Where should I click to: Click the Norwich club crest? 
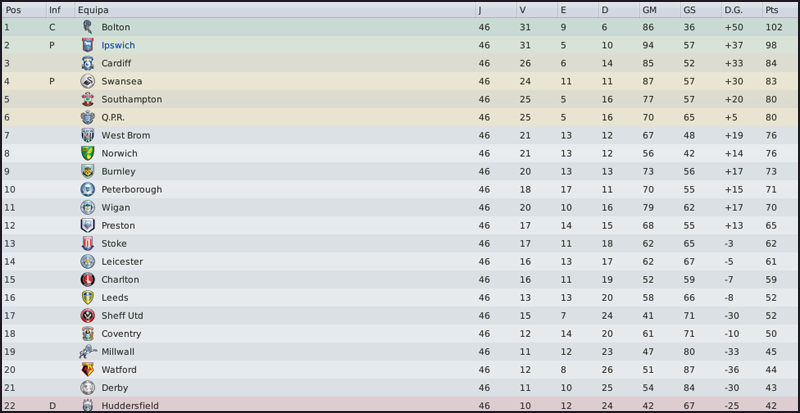[87, 154]
